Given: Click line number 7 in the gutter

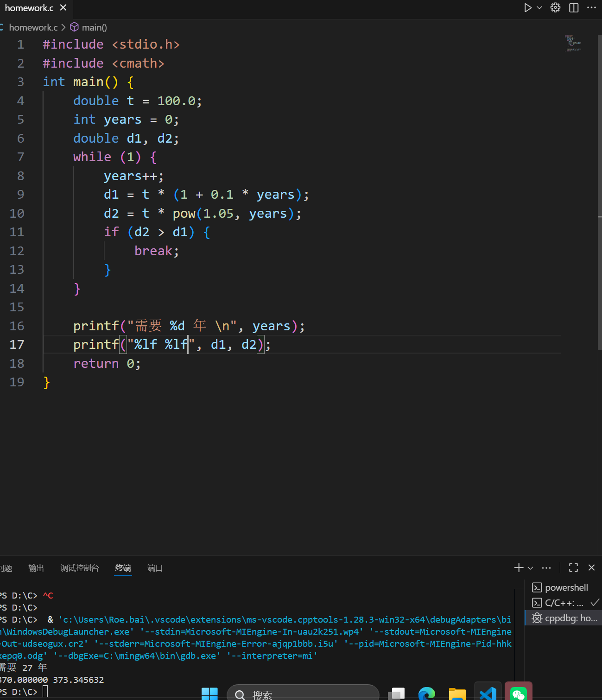Looking at the screenshot, I should [x=20, y=157].
